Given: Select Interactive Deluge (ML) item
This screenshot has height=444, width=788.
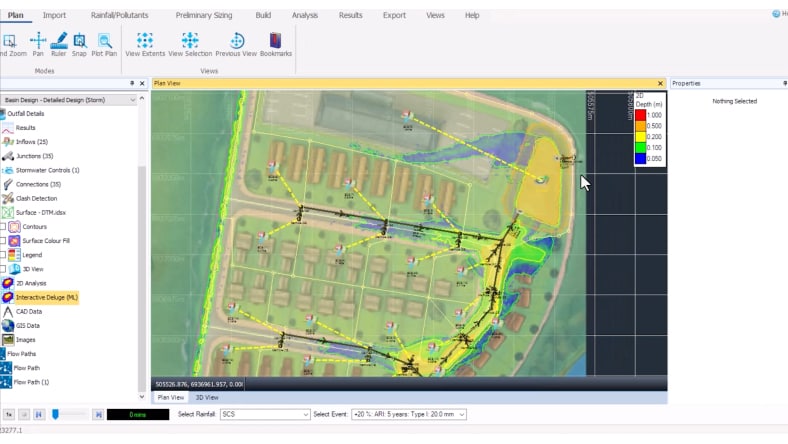Looking at the screenshot, I should coord(46,297).
